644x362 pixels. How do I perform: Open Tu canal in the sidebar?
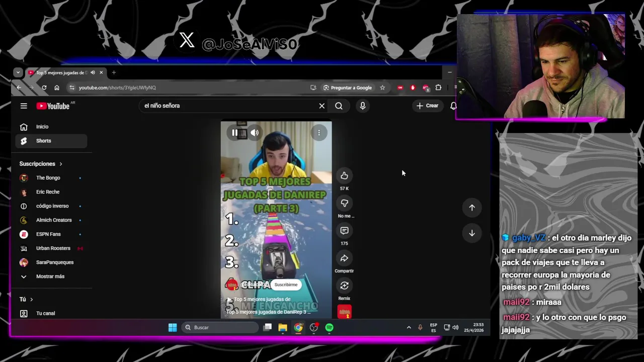50,313
